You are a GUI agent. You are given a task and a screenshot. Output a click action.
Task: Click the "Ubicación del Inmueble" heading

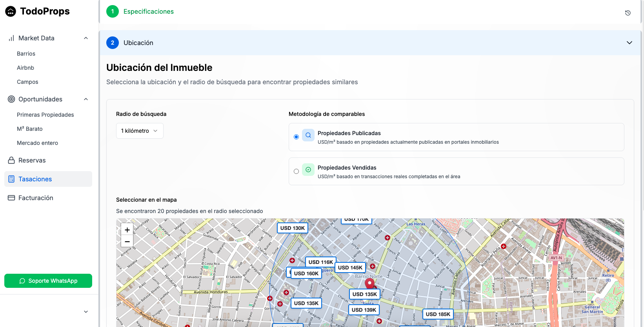coord(159,67)
